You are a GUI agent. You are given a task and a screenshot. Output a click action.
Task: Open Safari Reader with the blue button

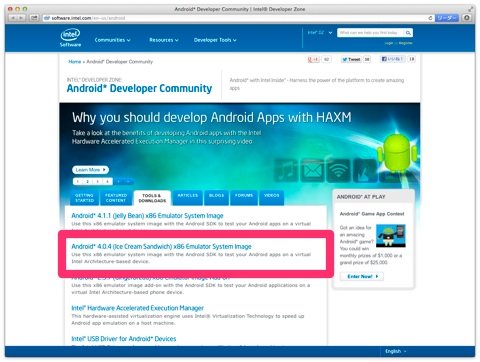(x=447, y=18)
